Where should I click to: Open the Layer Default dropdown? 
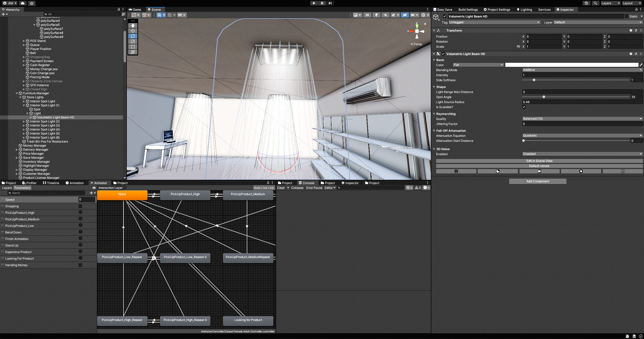(598, 22)
